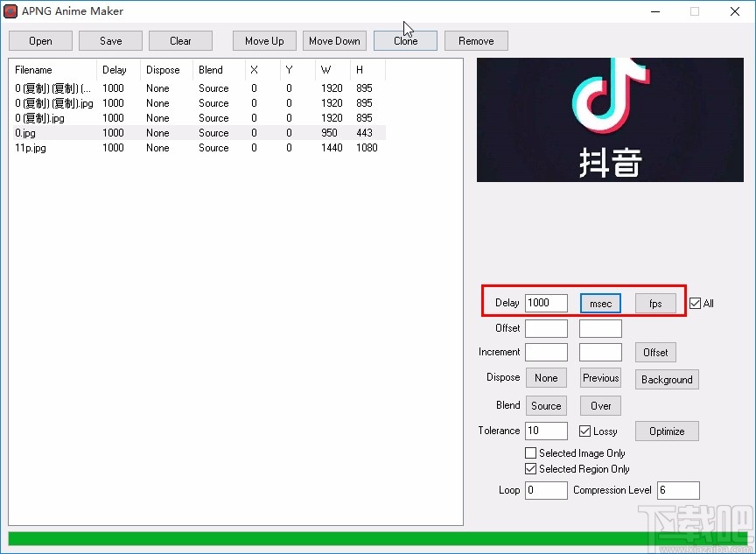The image size is (756, 554).
Task: Run the Optimize function
Action: [x=667, y=431]
